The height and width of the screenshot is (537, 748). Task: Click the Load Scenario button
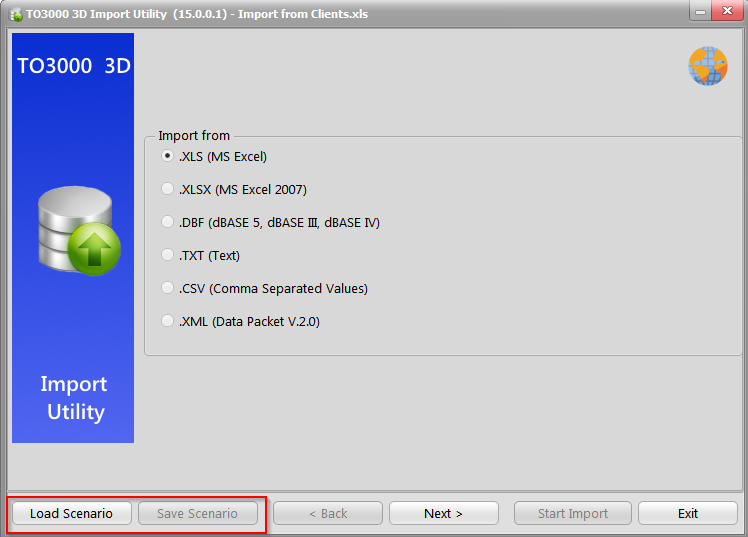coord(72,513)
